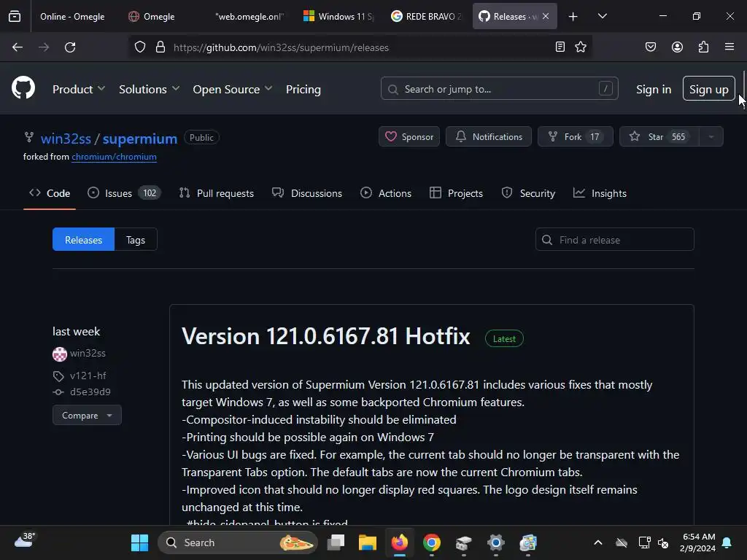This screenshot has width=747, height=560.
Task: Switch to REDE BRAVO browser tab
Action: click(x=426, y=17)
